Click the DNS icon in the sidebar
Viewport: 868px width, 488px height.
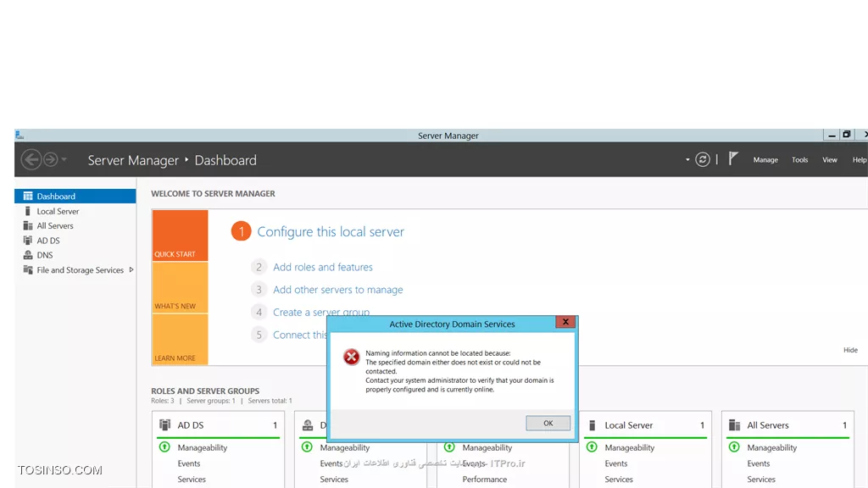click(x=28, y=255)
